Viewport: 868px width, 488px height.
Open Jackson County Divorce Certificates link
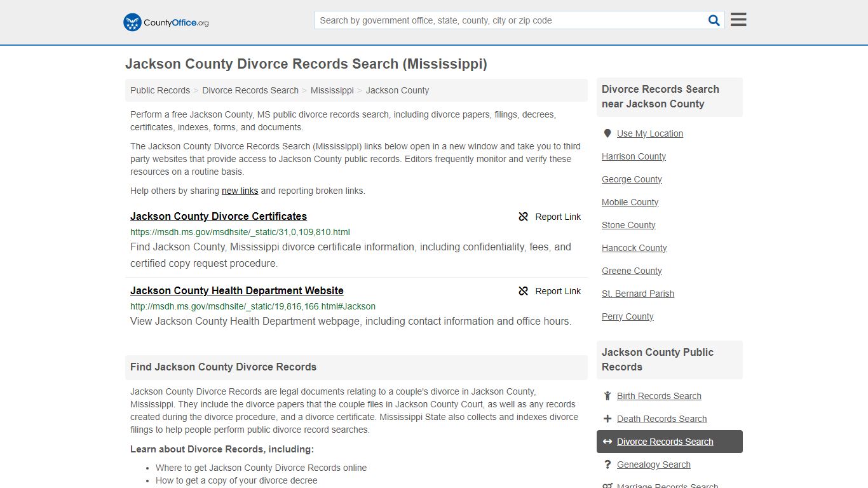pyautogui.click(x=219, y=216)
